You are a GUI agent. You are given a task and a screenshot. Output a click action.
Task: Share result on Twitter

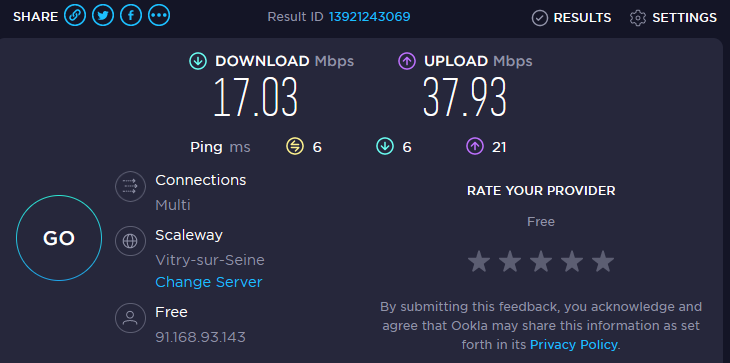click(x=103, y=16)
